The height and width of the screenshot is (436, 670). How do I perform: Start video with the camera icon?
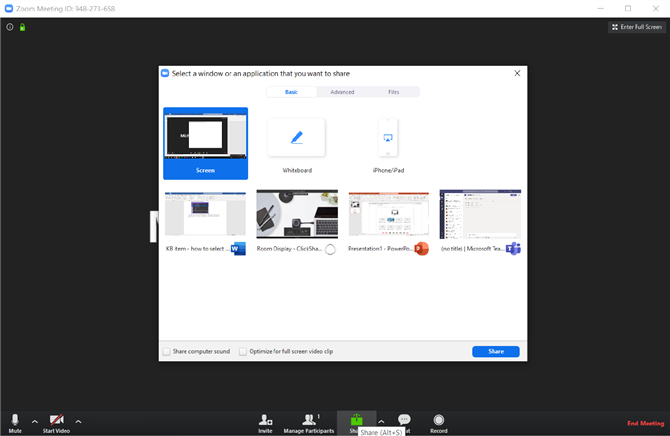click(x=56, y=420)
